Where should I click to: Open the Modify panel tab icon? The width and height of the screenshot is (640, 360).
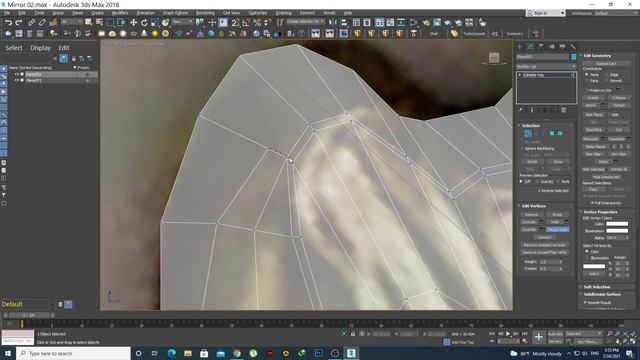[x=530, y=47]
